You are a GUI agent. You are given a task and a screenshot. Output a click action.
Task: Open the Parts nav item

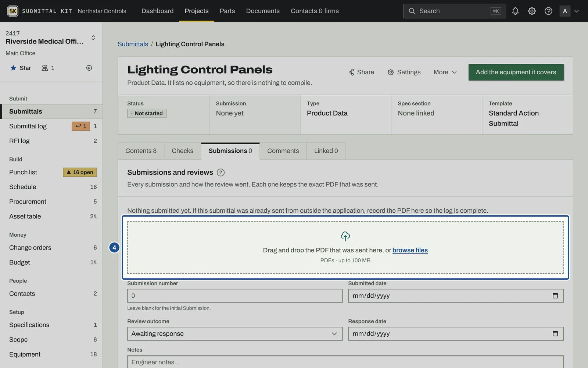227,11
